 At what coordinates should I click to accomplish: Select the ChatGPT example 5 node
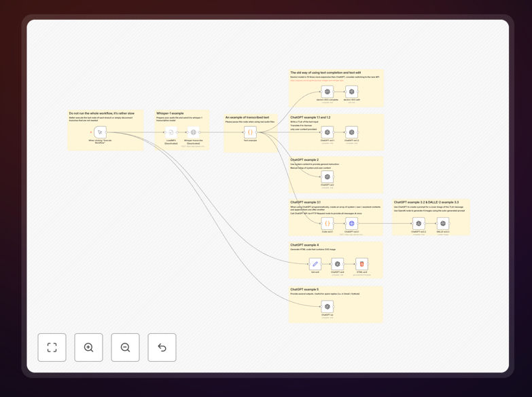(x=327, y=307)
